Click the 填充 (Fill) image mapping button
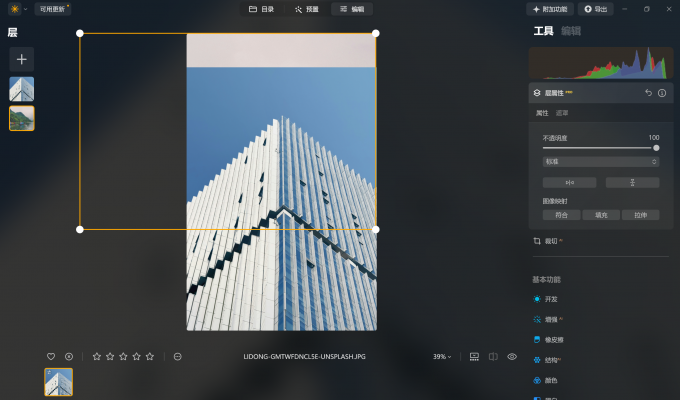 (601, 215)
